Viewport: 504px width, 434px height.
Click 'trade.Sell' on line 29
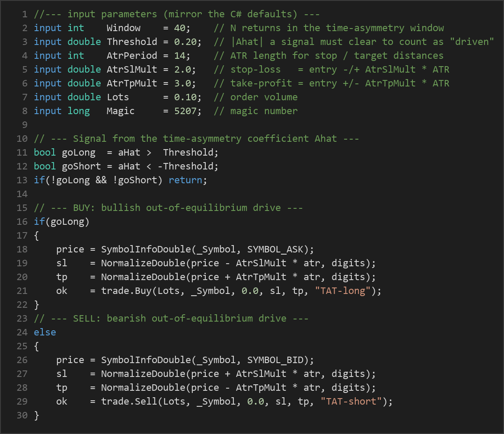(129, 401)
